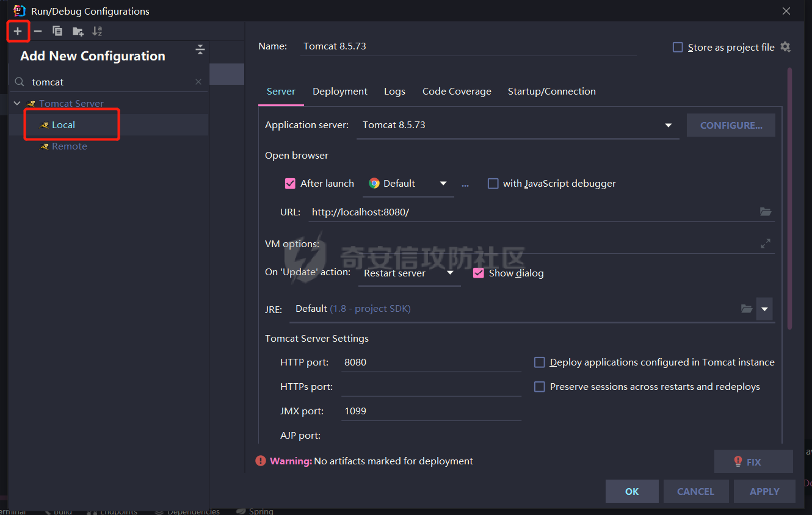Click the magnifier icon in search field

click(x=20, y=82)
